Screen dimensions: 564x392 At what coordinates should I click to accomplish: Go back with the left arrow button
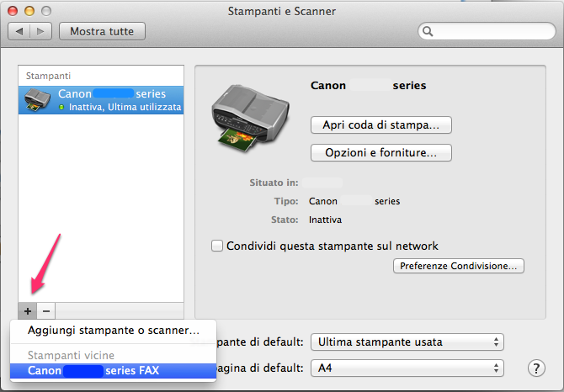(x=19, y=31)
